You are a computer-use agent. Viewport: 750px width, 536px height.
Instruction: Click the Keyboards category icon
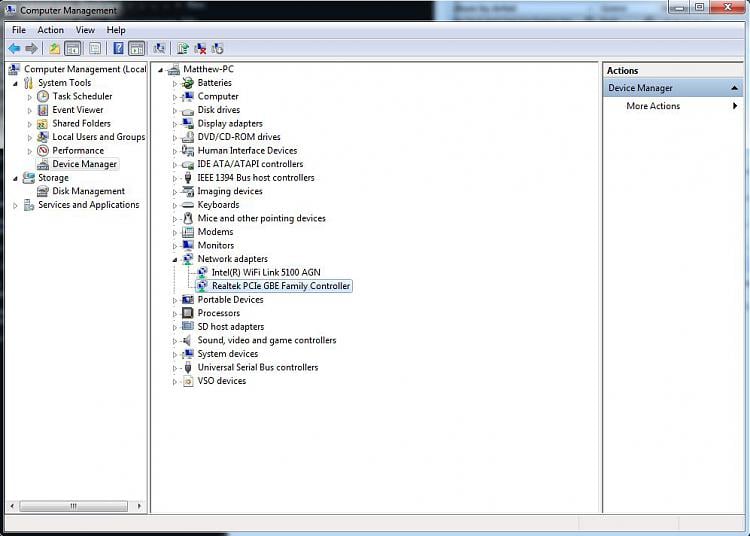(x=188, y=205)
